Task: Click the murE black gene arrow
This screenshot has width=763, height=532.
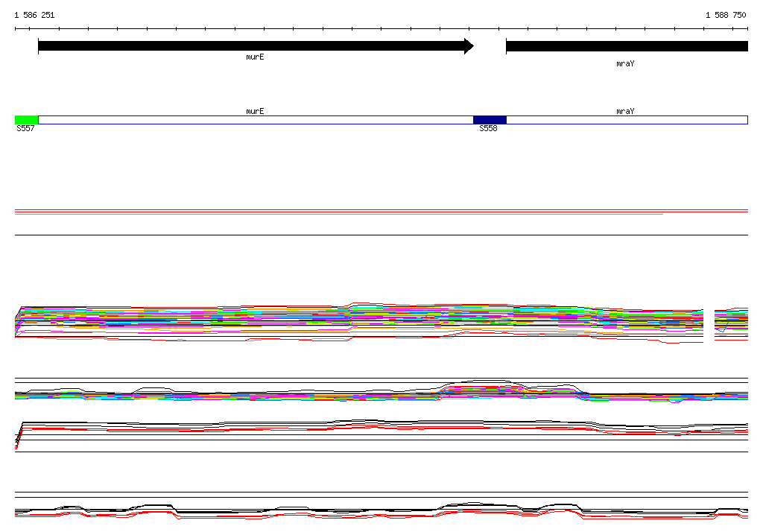Action: [x=256, y=46]
